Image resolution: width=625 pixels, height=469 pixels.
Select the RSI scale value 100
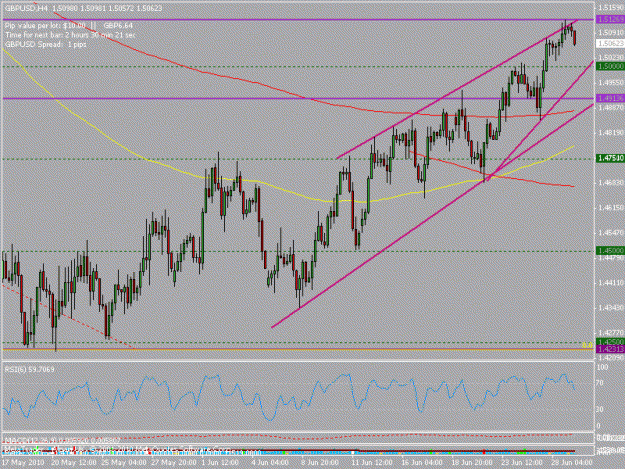[602, 367]
